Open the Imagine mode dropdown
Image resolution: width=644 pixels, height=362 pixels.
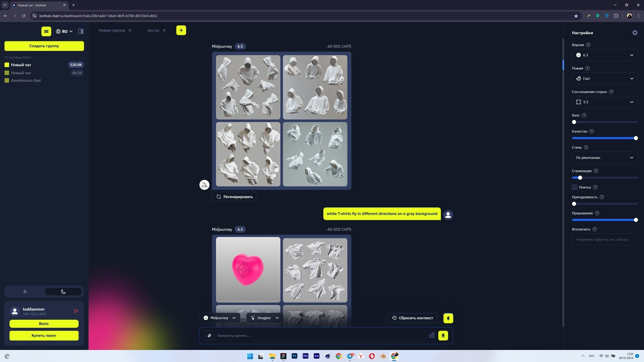pyautogui.click(x=265, y=318)
